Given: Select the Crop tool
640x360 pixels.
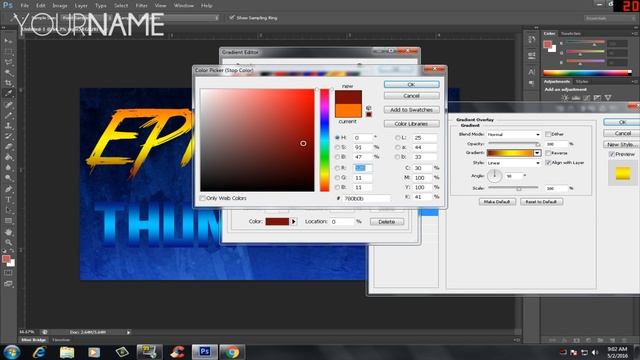Looking at the screenshot, I should (9, 83).
